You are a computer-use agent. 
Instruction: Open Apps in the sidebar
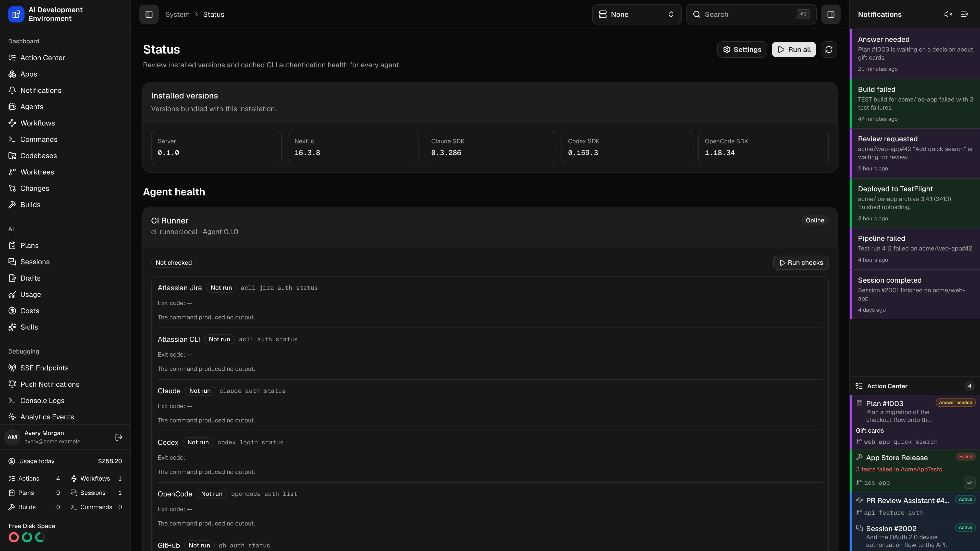point(65,74)
